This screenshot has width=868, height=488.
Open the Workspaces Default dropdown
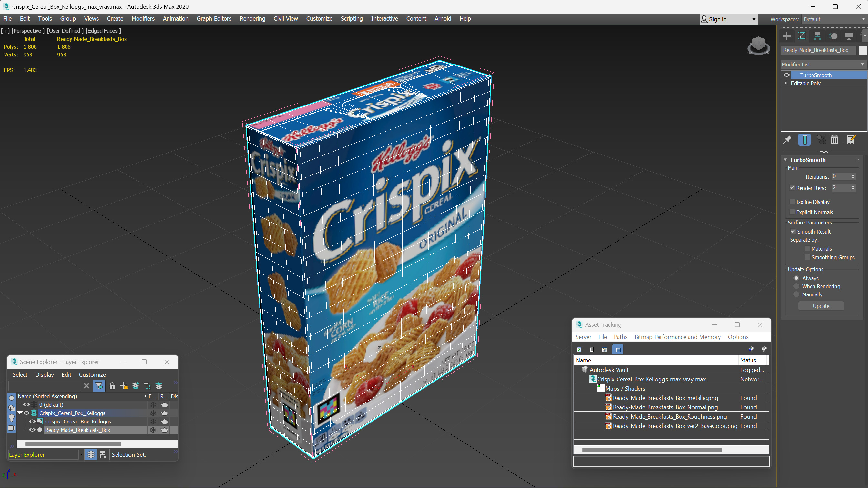pos(834,19)
